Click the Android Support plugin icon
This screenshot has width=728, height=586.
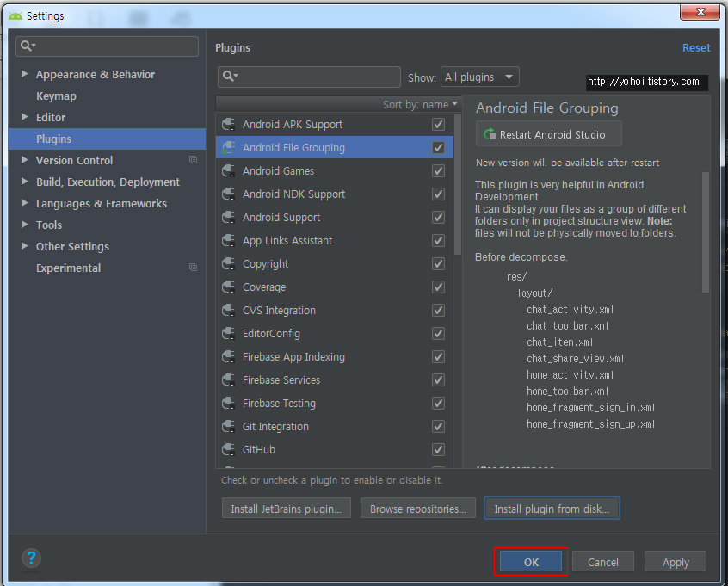228,218
